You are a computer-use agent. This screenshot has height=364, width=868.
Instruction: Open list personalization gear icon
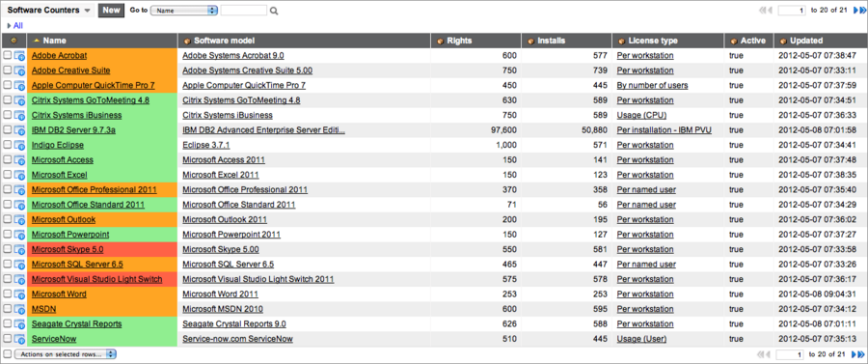pyautogui.click(x=14, y=41)
